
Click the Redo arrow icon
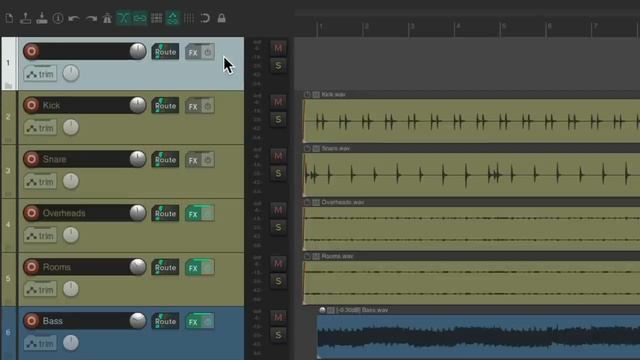click(91, 18)
